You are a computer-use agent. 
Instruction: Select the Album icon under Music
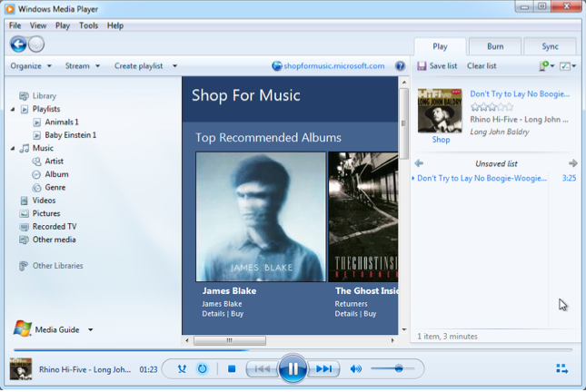pos(36,174)
